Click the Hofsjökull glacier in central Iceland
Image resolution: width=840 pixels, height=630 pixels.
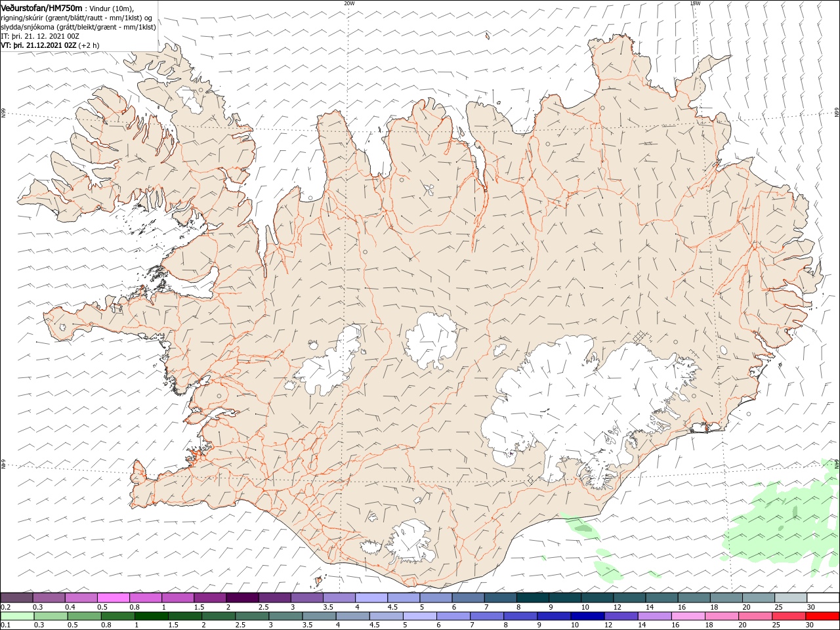tap(431, 340)
